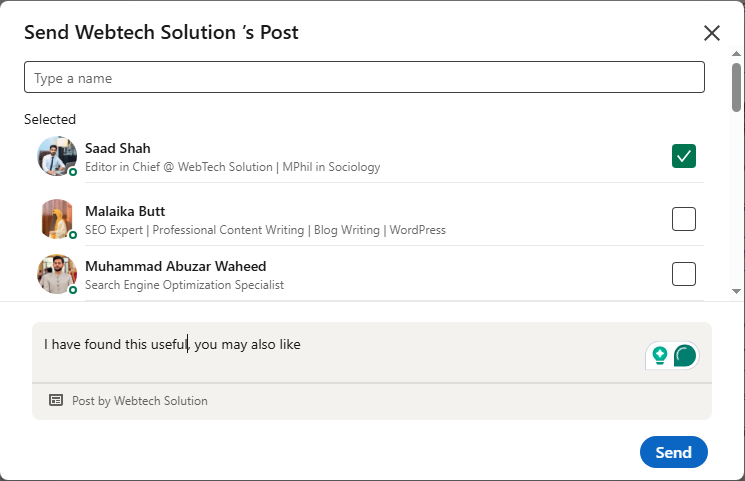The width and height of the screenshot is (745, 481).
Task: Click the scrollbar up arrow
Action: [x=736, y=54]
